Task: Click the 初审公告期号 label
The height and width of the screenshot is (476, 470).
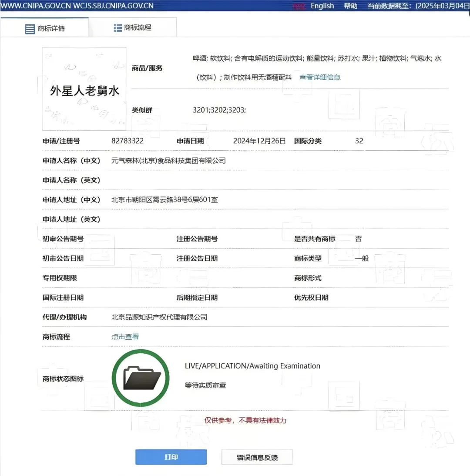Action: click(63, 239)
